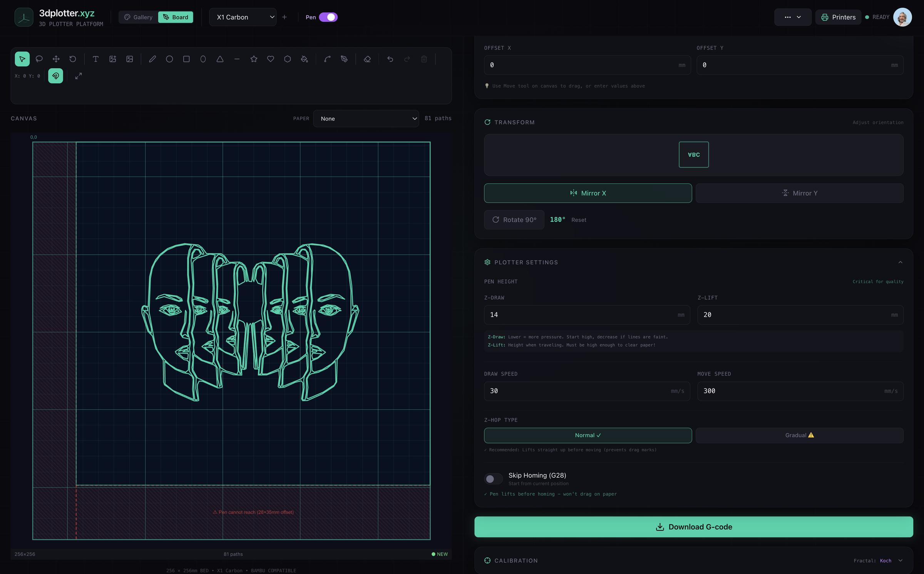Screen dimensions: 924x574
Task: Select the circle shape tool
Action: coord(169,59)
